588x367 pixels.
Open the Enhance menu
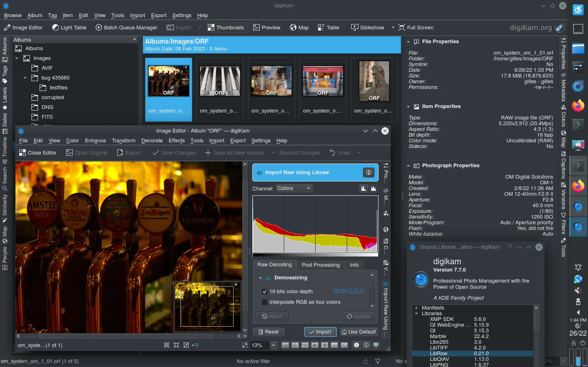[x=95, y=140]
